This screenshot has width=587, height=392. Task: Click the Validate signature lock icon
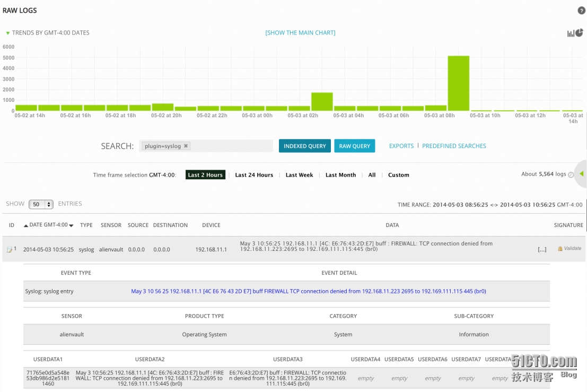(560, 248)
